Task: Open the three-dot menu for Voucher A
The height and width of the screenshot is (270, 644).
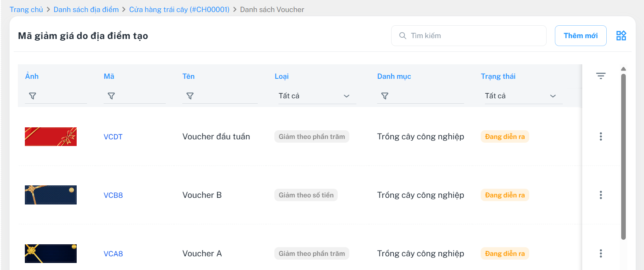Action: [600, 253]
